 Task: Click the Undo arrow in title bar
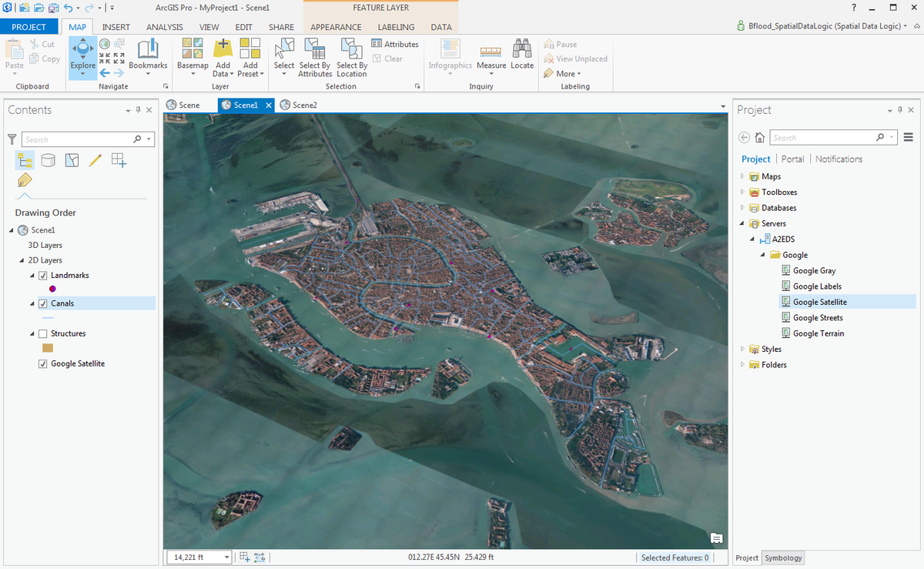coord(69,8)
